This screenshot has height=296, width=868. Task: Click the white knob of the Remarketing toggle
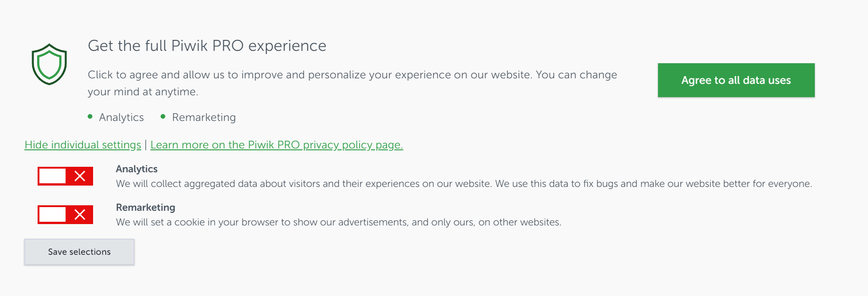click(x=53, y=214)
